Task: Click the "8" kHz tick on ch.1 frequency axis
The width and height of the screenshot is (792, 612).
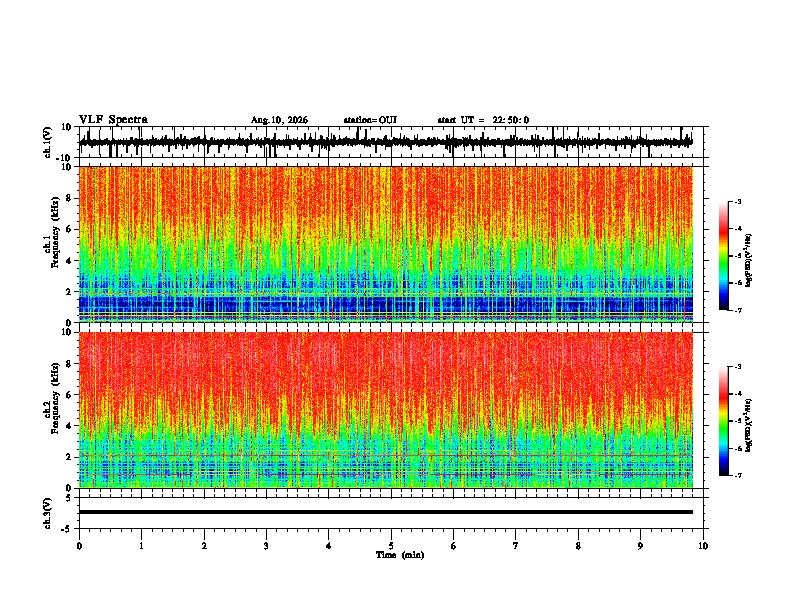Action: [69, 198]
